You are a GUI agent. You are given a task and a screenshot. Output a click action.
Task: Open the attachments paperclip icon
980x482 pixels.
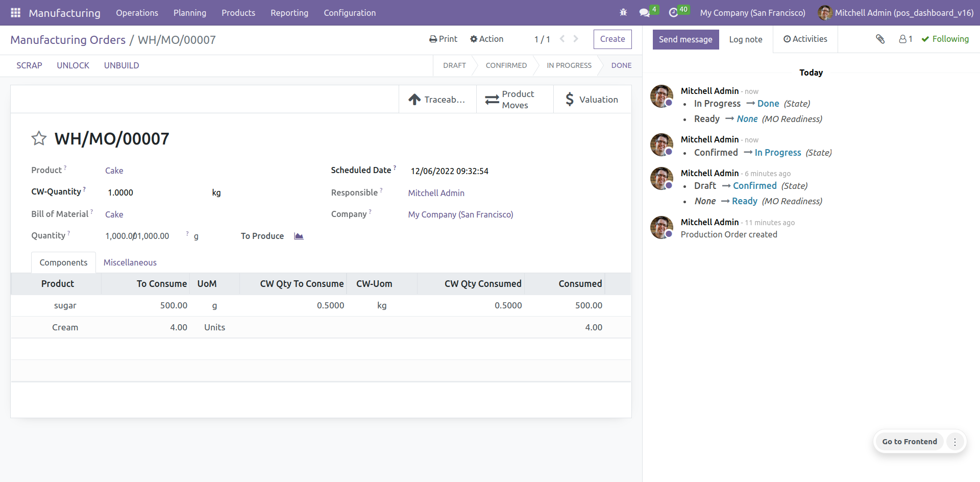(880, 39)
